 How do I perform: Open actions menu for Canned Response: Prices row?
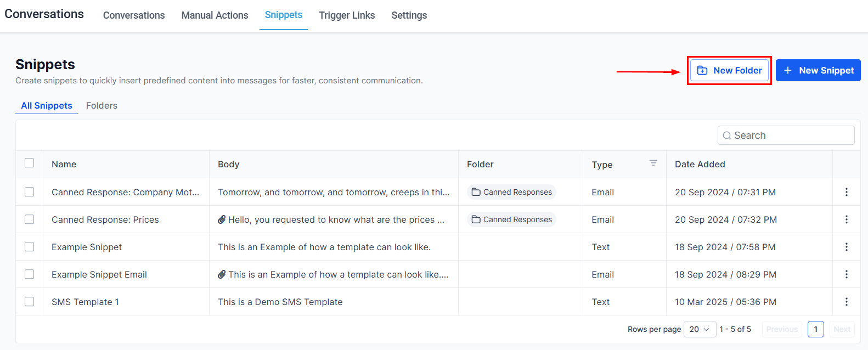[x=846, y=219]
